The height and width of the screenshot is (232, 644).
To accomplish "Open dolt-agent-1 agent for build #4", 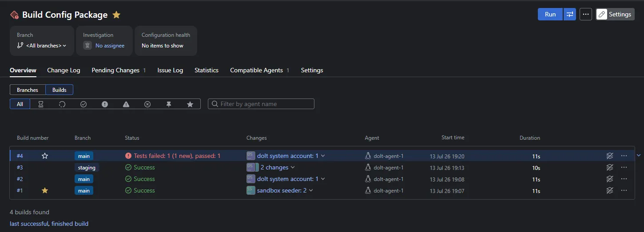I will 389,156.
